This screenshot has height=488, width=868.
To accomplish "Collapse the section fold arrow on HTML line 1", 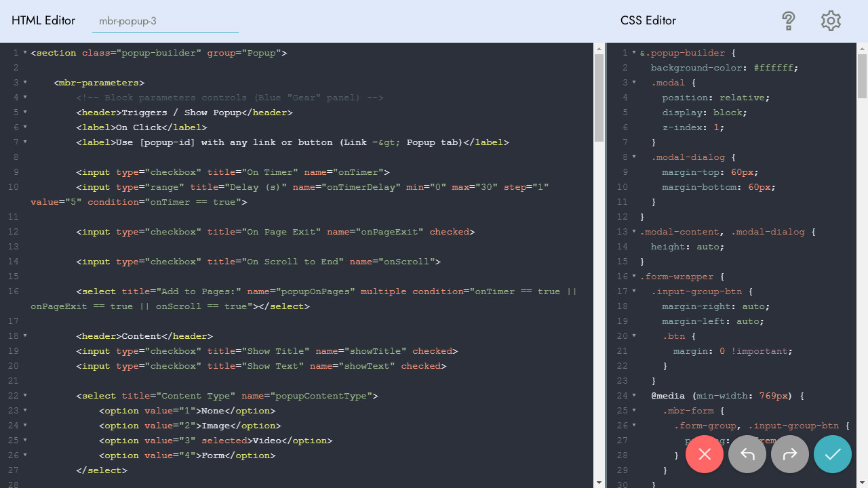I will pos(25,53).
